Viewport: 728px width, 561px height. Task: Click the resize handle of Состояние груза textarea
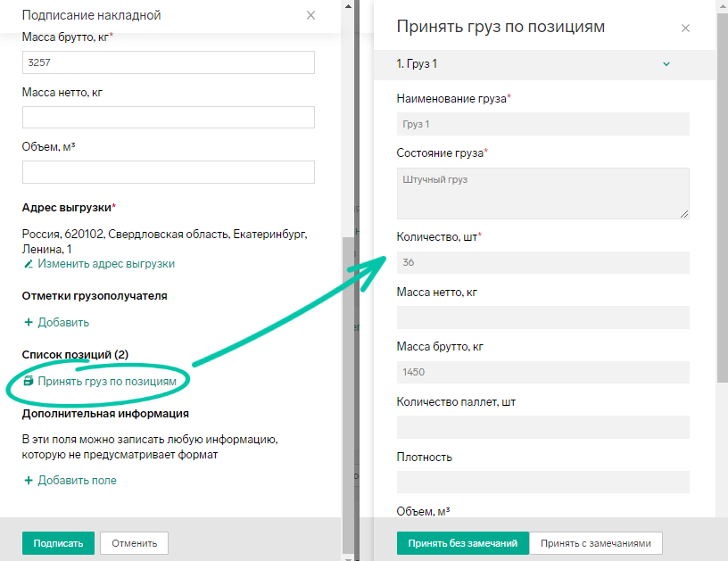coord(684,214)
